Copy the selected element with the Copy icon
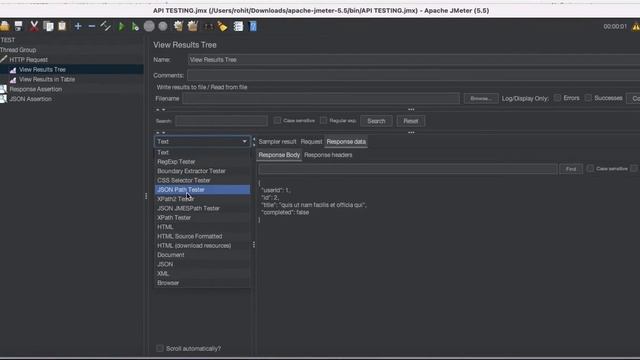 [x=48, y=26]
